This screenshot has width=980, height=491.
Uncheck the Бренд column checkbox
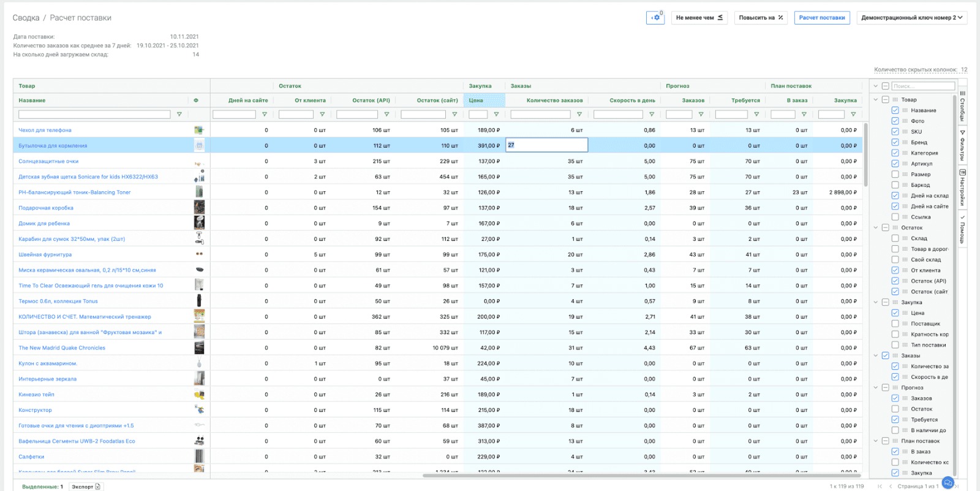[895, 142]
